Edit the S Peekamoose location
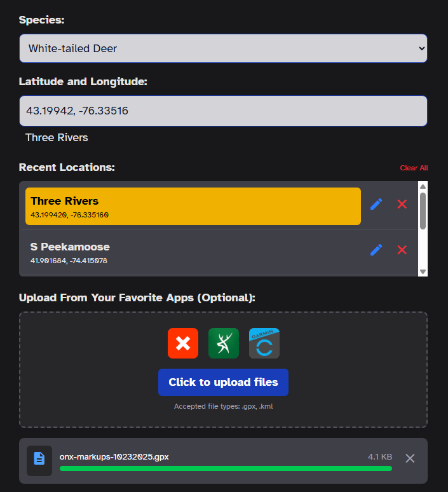448x492 pixels. (376, 250)
